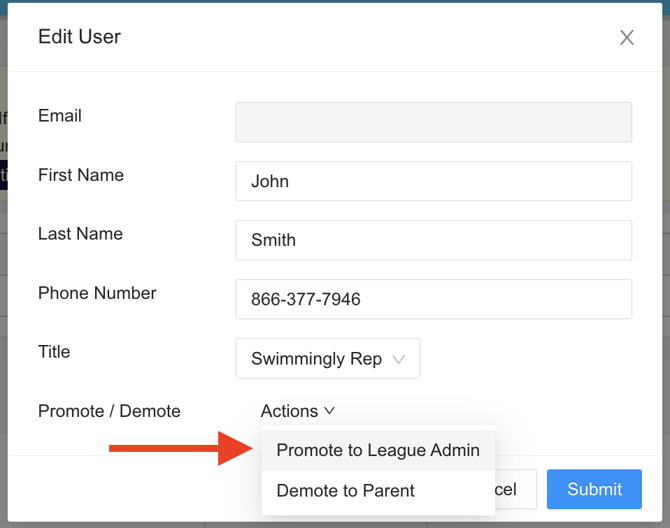Focus the First Name field containing John
This screenshot has width=670, height=528.
click(433, 181)
